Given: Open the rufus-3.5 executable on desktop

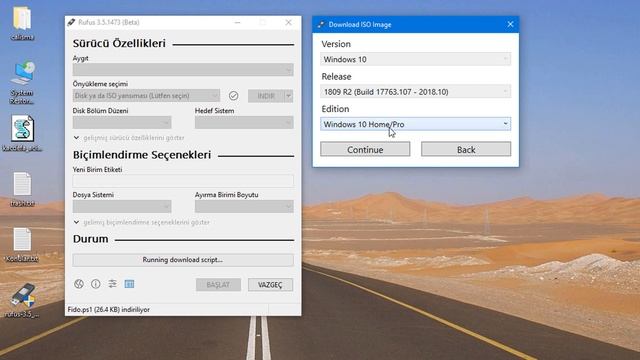Looking at the screenshot, I should pos(22,295).
